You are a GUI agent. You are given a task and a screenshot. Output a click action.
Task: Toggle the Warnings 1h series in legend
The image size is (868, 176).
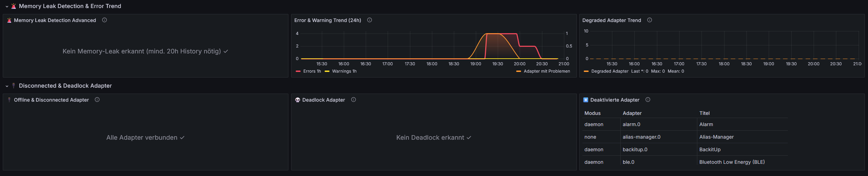344,71
